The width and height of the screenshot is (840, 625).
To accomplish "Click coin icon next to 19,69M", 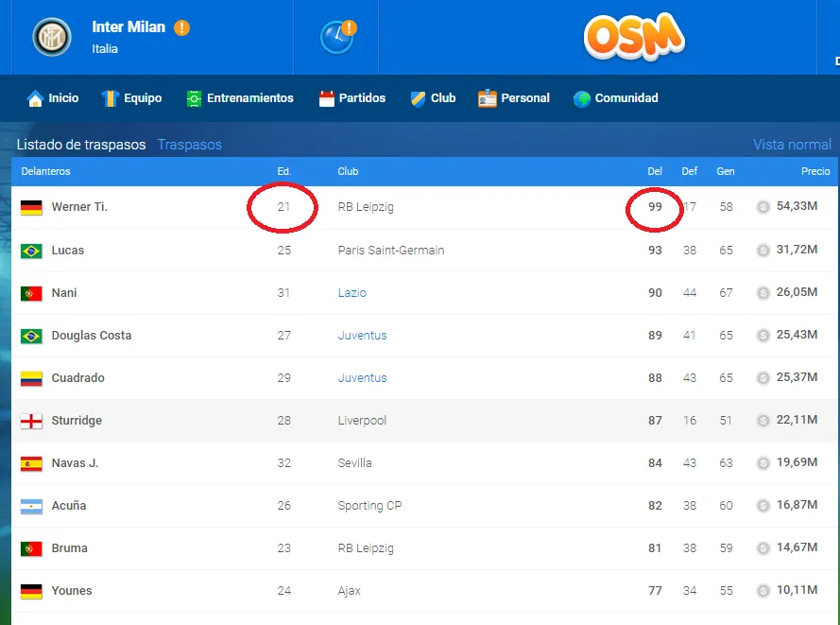I will click(x=763, y=463).
